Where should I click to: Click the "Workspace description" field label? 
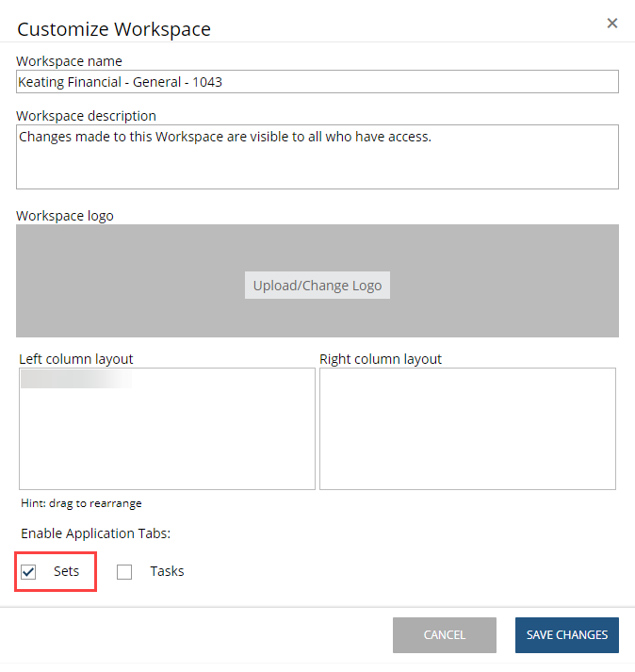86,116
